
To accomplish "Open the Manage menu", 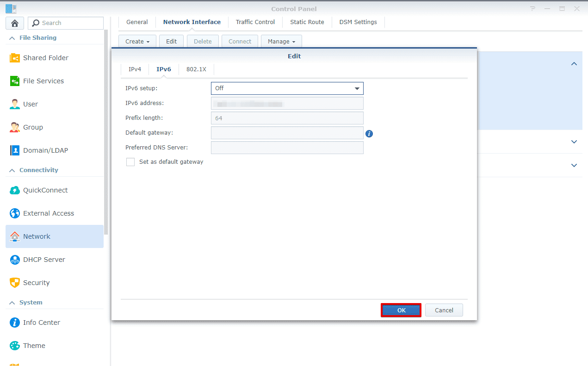I will point(281,41).
